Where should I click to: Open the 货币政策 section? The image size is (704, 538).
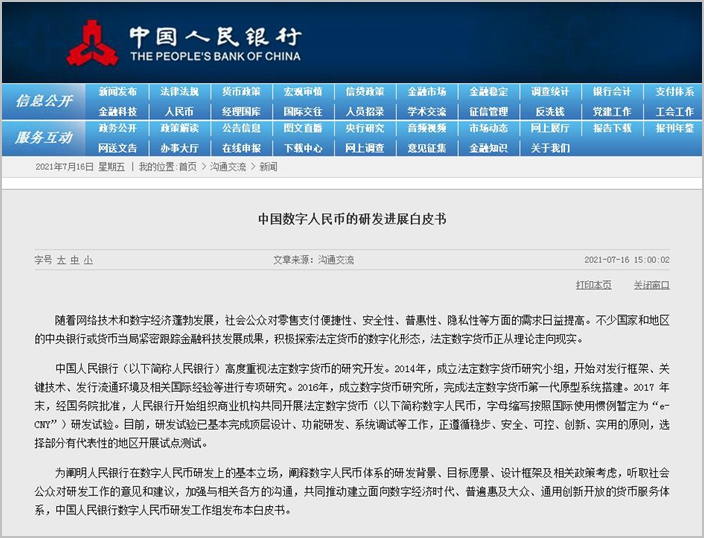click(x=241, y=92)
